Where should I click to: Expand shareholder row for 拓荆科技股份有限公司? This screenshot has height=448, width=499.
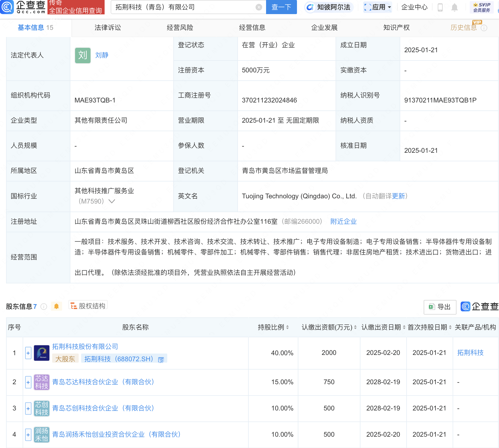pos(28,353)
